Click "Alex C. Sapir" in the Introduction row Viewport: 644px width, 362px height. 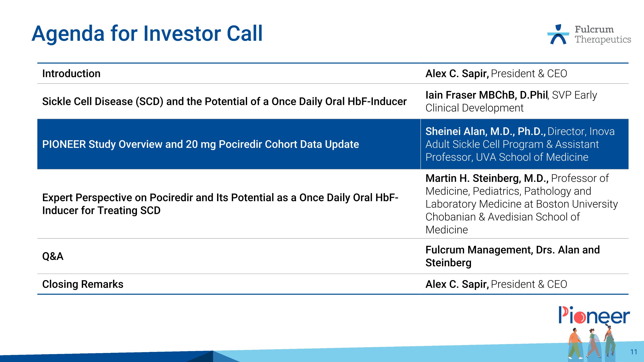tap(457, 74)
